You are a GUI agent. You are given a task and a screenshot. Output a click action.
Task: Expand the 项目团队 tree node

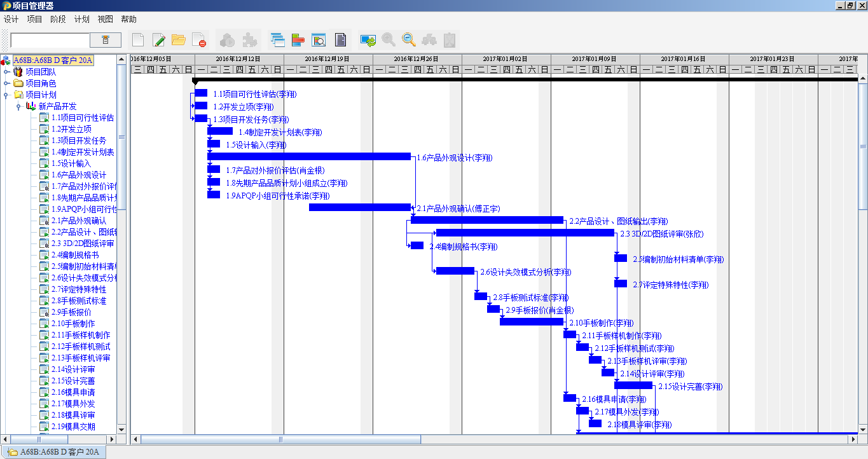(6, 72)
